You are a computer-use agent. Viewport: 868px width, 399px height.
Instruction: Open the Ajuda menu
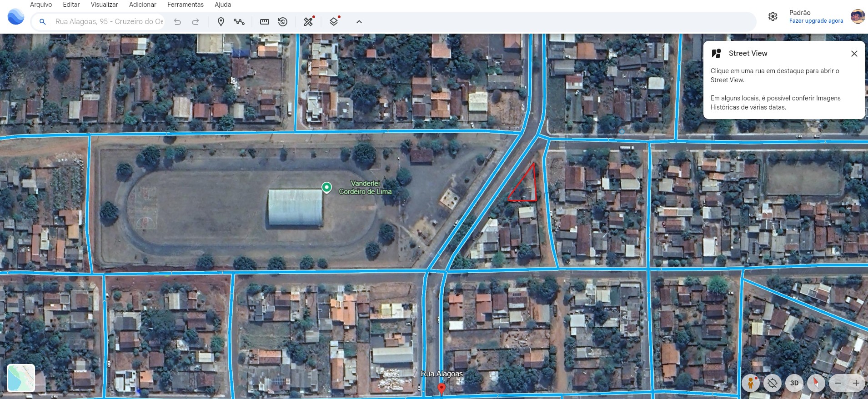[x=223, y=5]
